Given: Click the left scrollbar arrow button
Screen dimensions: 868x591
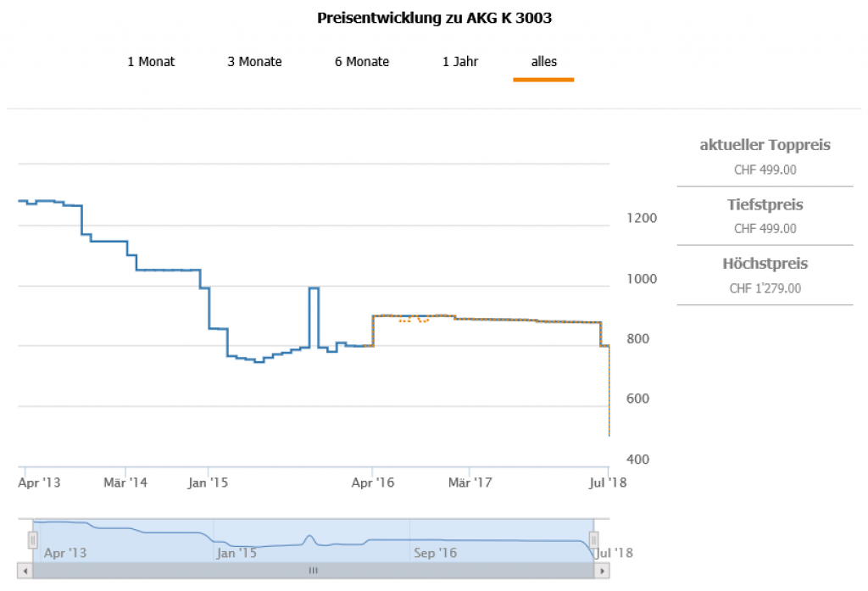Looking at the screenshot, I should 24,571.
